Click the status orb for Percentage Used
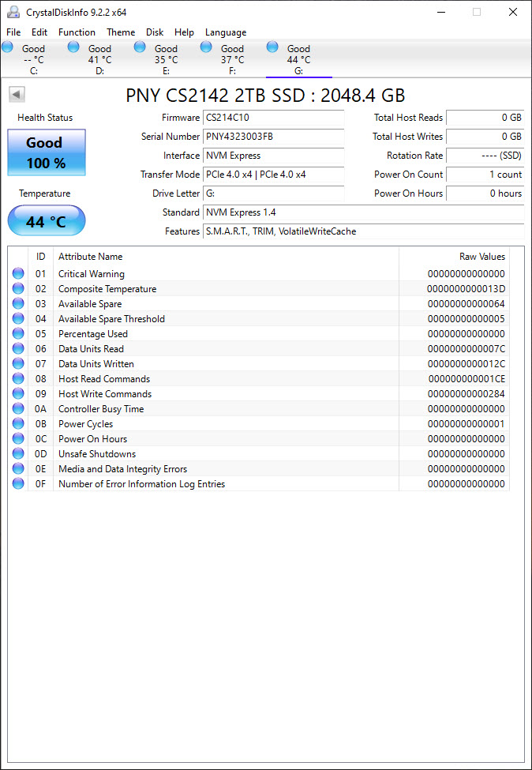Viewport: 532px width, 770px height. (x=18, y=333)
